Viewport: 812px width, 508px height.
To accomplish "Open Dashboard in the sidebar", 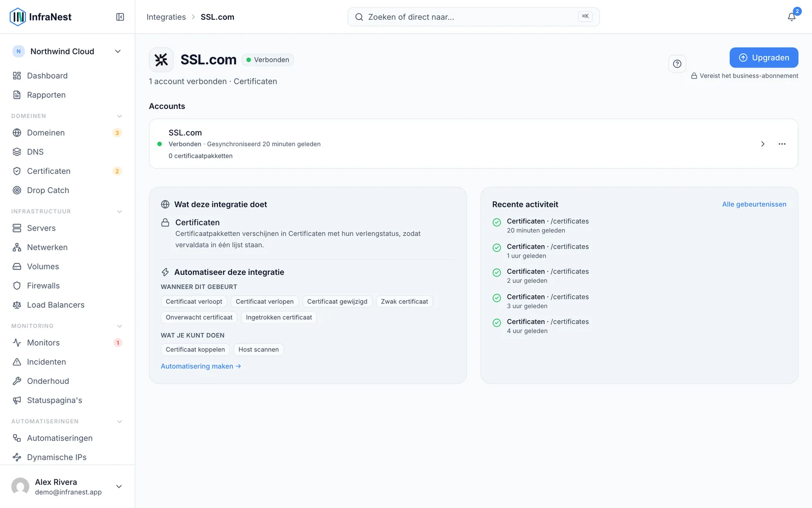I will [67, 76].
